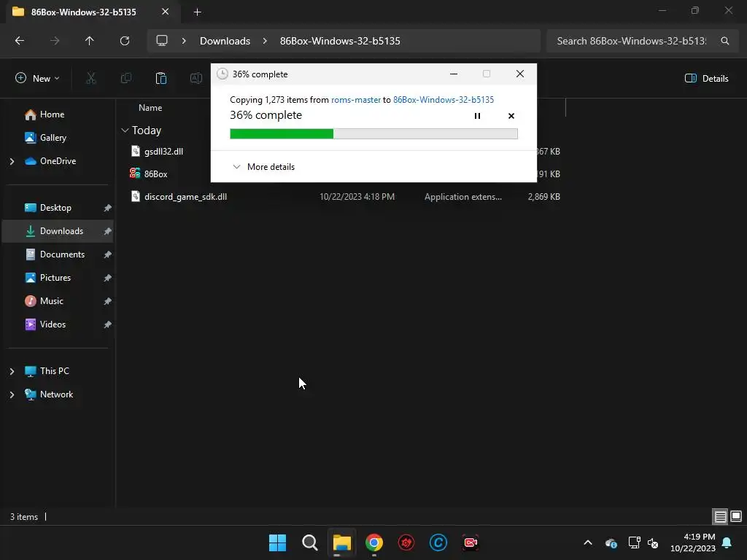Click the search magnifier icon
This screenshot has height=560, width=747.
click(x=724, y=41)
